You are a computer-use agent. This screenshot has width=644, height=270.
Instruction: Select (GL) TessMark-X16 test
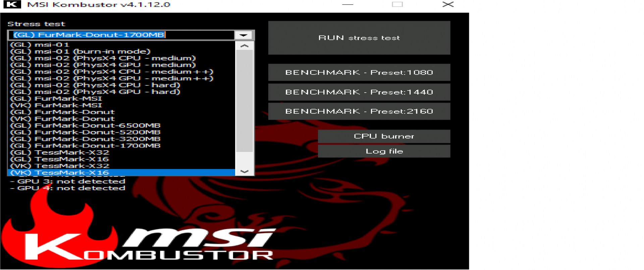click(x=121, y=159)
